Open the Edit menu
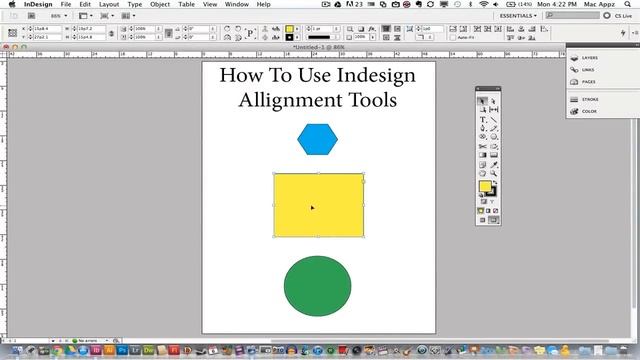 [x=85, y=4]
